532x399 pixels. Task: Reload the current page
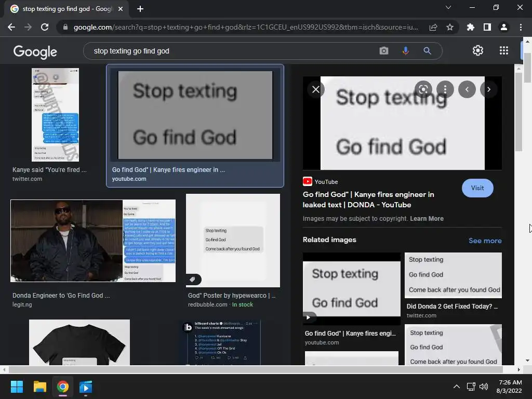[45, 27]
